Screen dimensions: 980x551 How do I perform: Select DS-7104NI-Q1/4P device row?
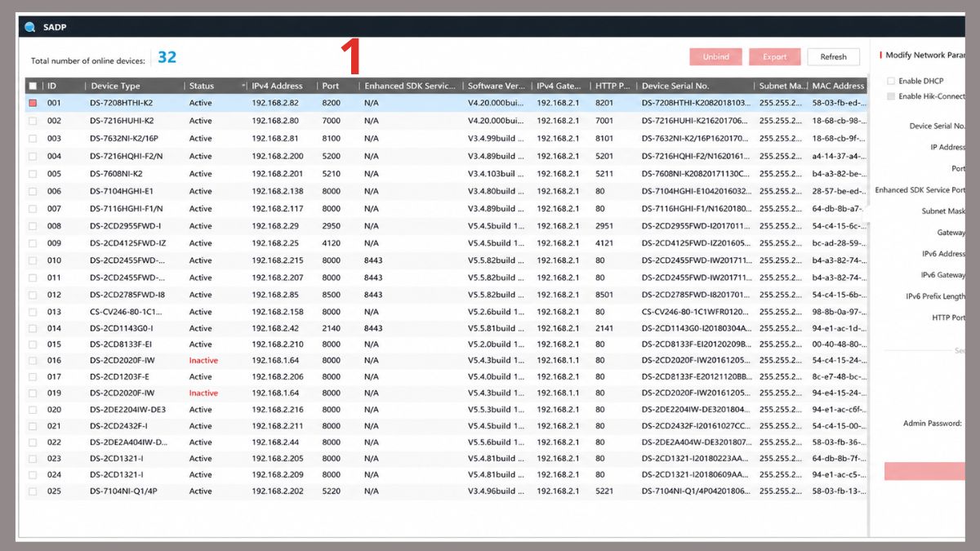click(445, 491)
